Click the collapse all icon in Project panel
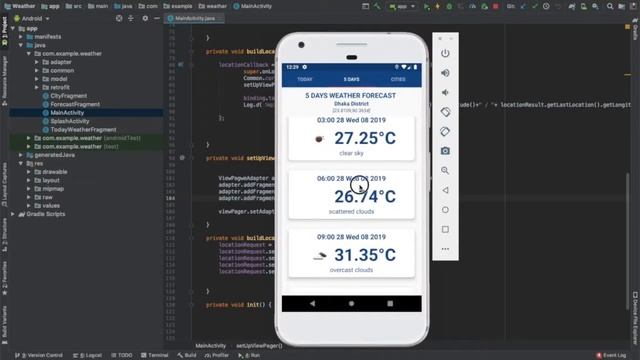640x360 pixels. (131, 18)
